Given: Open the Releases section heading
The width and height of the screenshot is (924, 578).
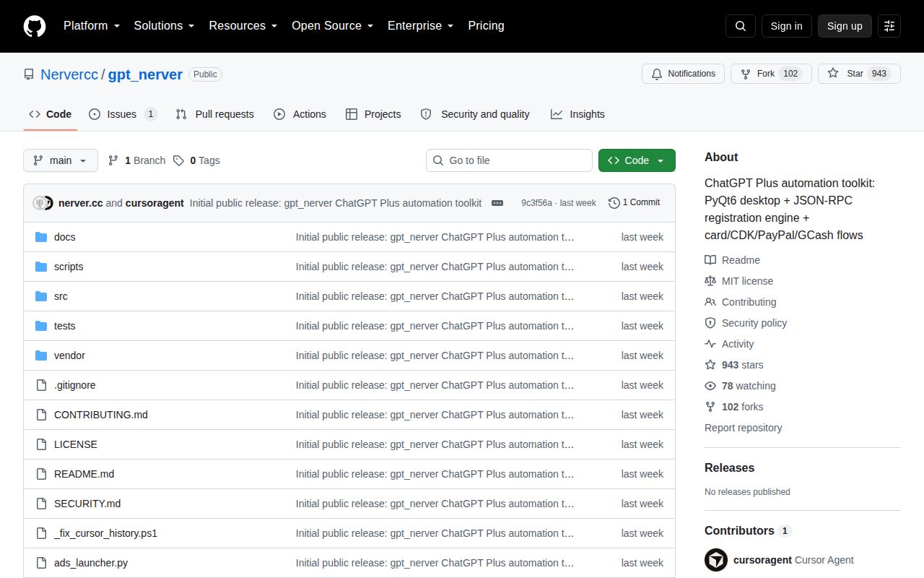Looking at the screenshot, I should [x=729, y=467].
